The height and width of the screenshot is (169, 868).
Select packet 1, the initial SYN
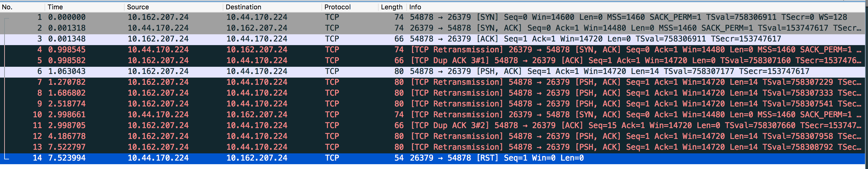[x=434, y=17]
